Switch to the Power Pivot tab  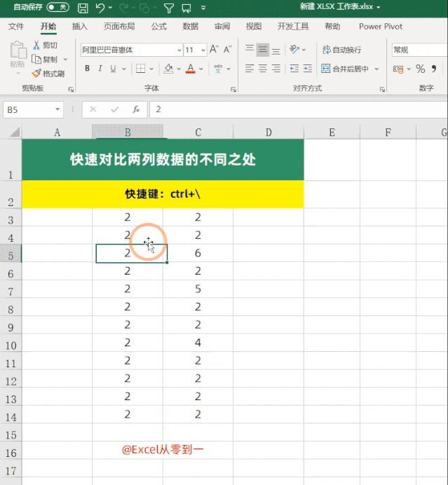coord(381,27)
